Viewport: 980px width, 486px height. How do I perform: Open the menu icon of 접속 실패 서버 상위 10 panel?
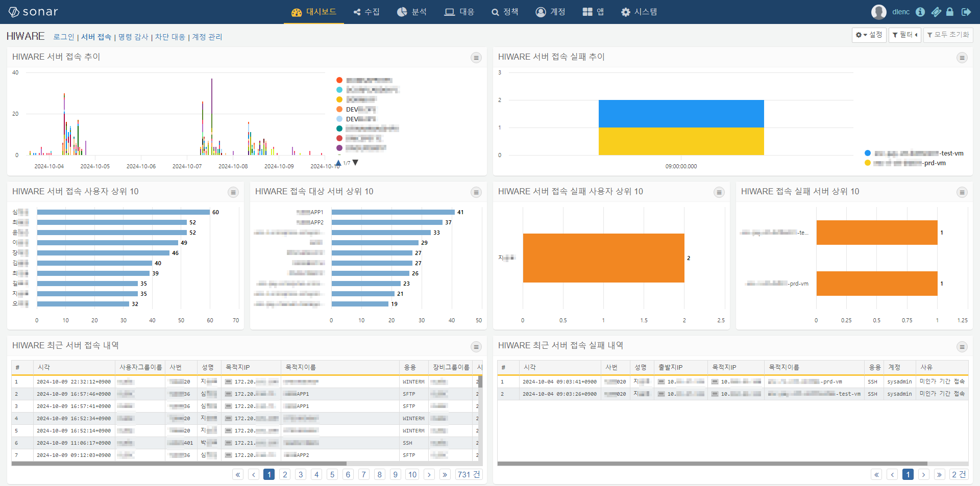(x=962, y=192)
